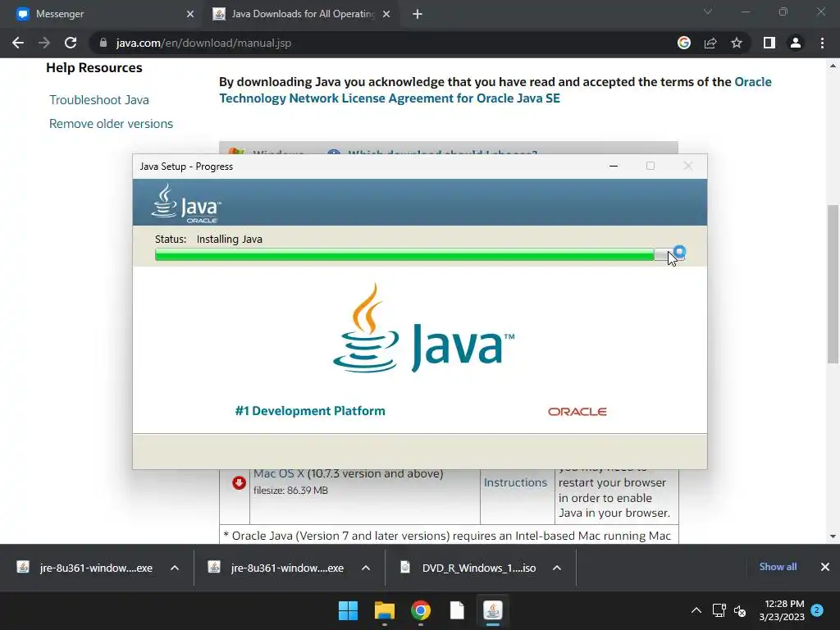Click the muted volume tray icon
Screen dimensions: 840x630
pos(740,610)
